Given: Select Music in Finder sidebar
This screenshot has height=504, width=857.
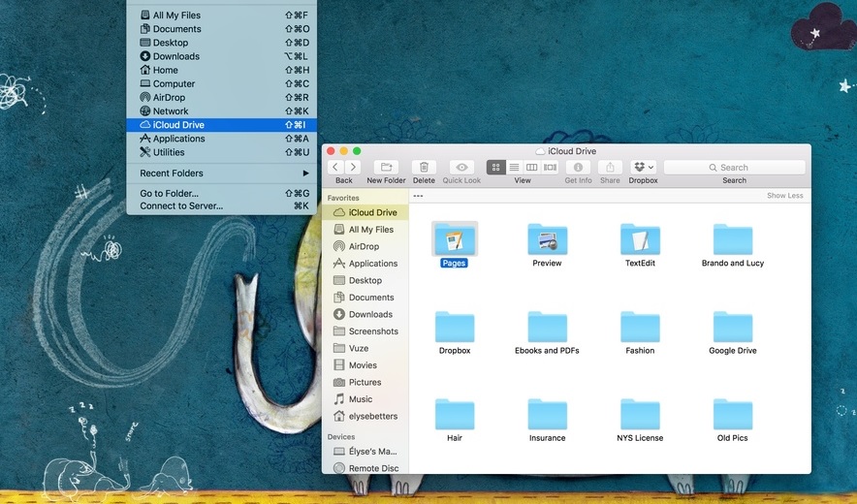Looking at the screenshot, I should [x=365, y=399].
